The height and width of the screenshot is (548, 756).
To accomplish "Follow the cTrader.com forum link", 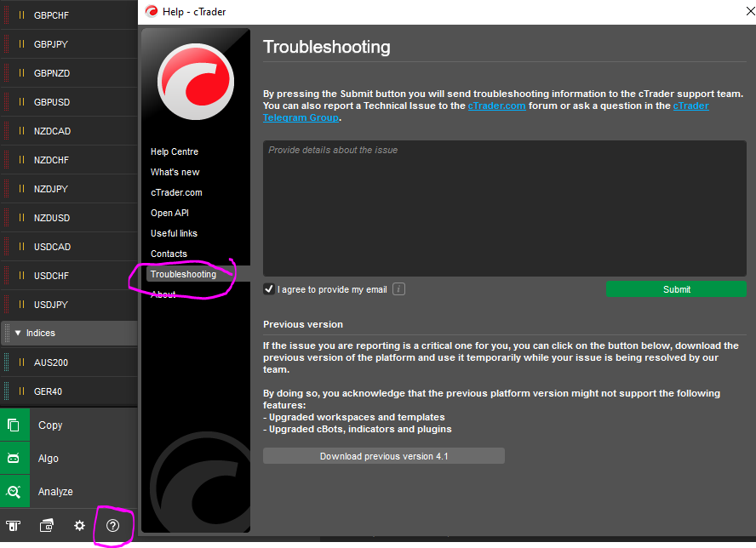I will pos(496,106).
